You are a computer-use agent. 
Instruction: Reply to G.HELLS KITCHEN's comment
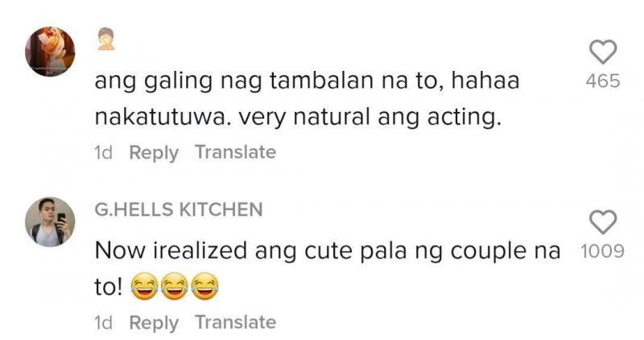[154, 322]
